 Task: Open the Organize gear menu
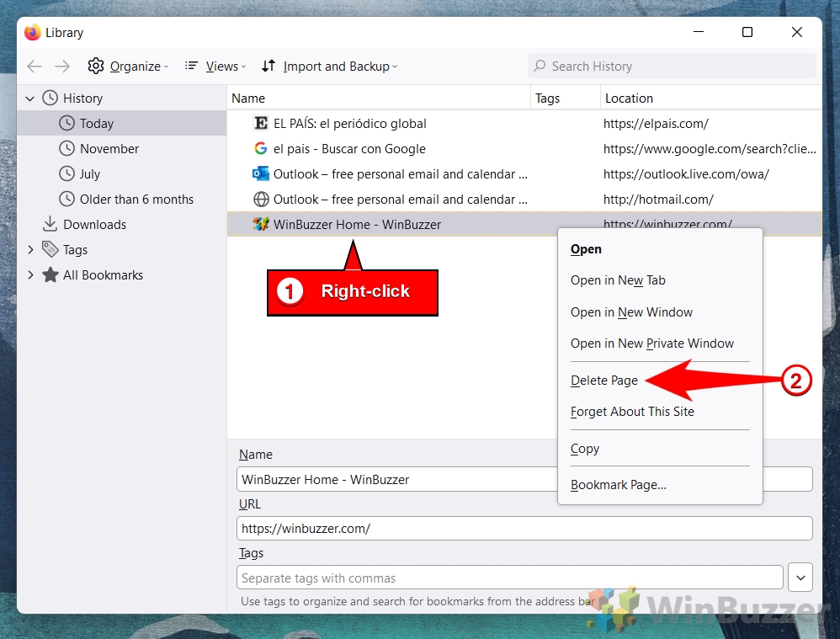coord(128,66)
